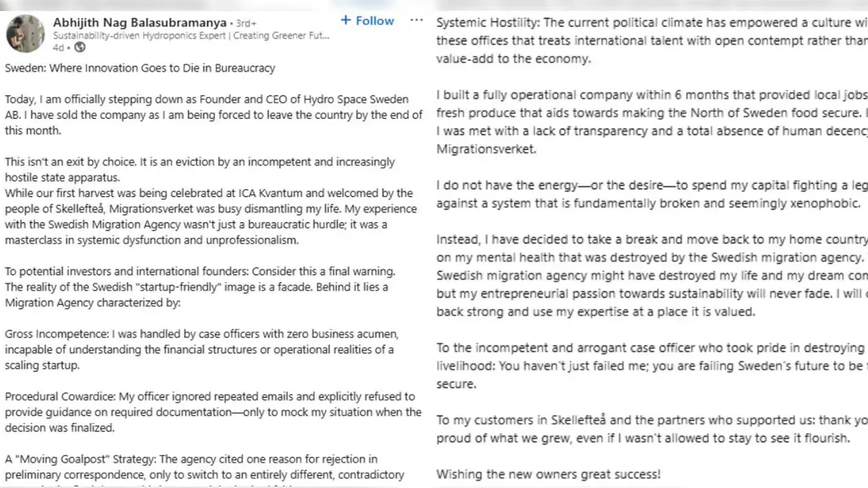The image size is (868, 488).
Task: Click the 4d timestamp on the post
Action: (x=58, y=47)
